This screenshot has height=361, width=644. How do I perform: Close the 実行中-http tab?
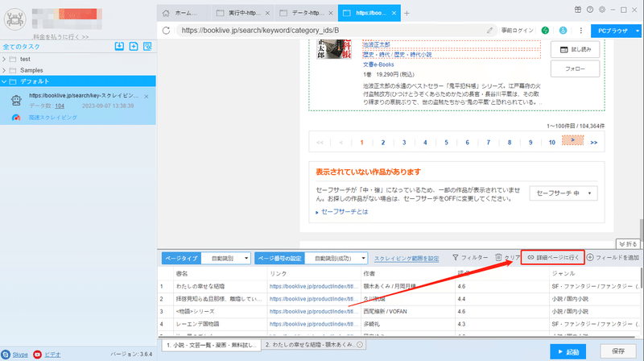[267, 13]
